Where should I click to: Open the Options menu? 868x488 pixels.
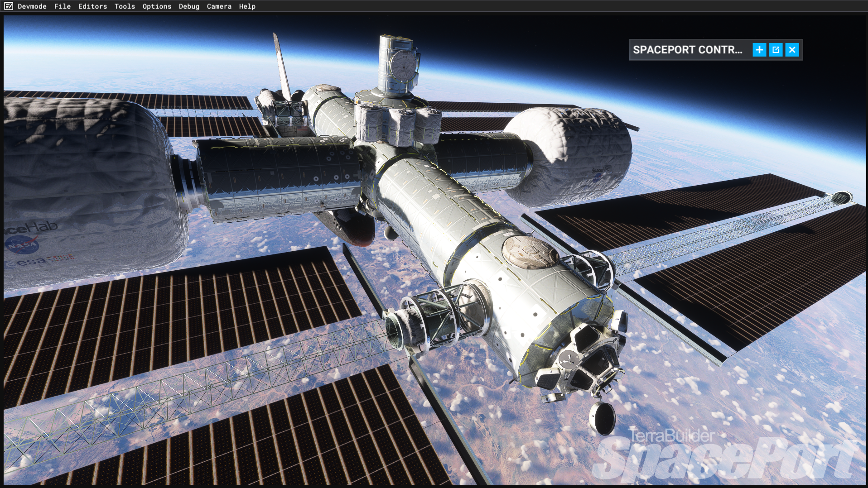click(157, 6)
